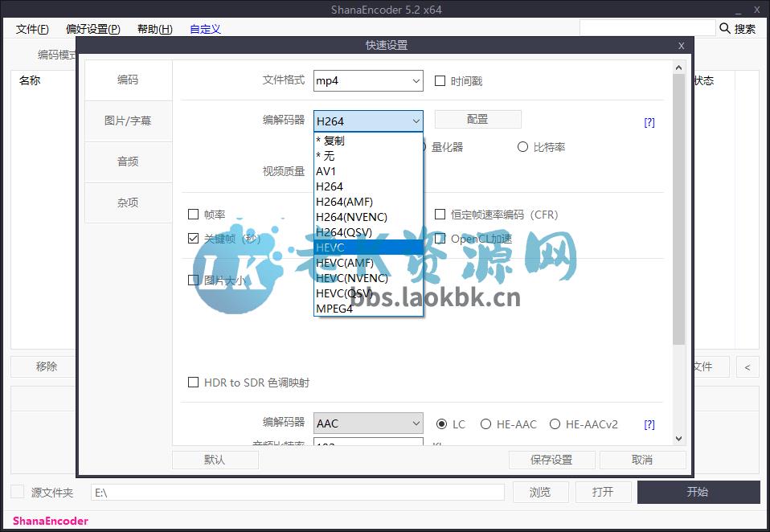Click the 搜索 label next to magnifier
This screenshot has width=770, height=532.
pyautogui.click(x=745, y=29)
